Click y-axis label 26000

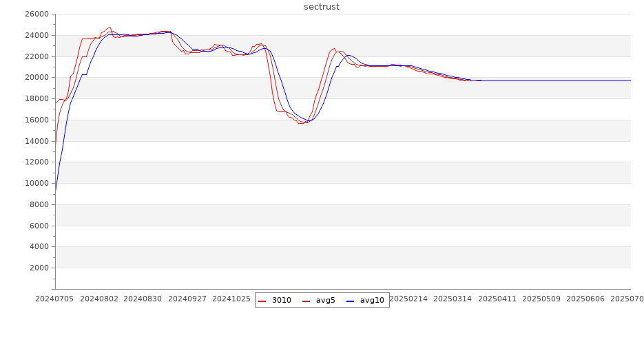pos(37,14)
